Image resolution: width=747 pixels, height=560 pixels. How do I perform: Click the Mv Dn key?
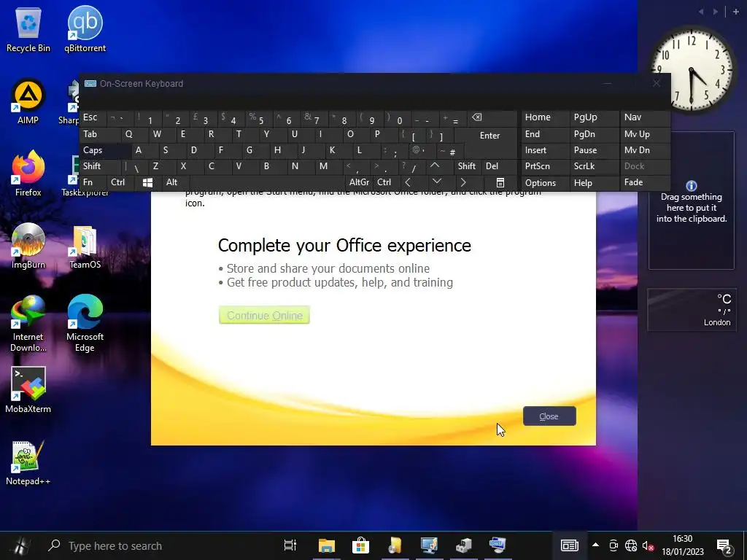tap(645, 150)
